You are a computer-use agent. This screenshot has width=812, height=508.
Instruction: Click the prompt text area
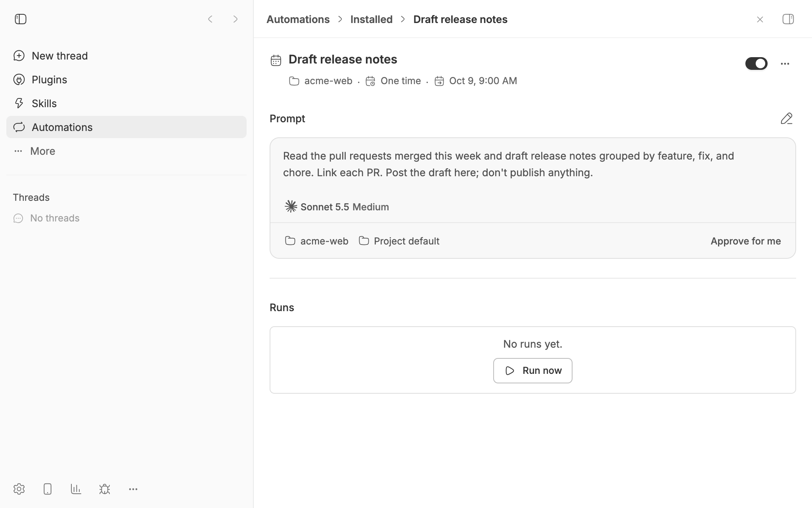509,164
